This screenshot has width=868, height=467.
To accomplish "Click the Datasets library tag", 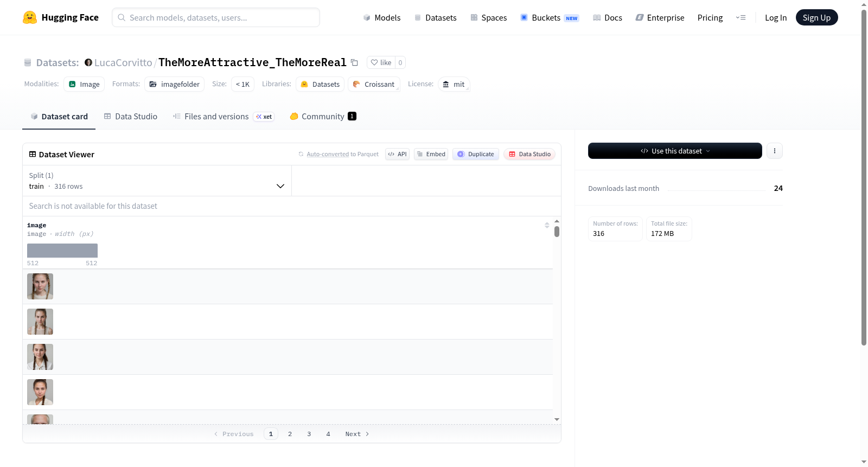I will point(320,84).
